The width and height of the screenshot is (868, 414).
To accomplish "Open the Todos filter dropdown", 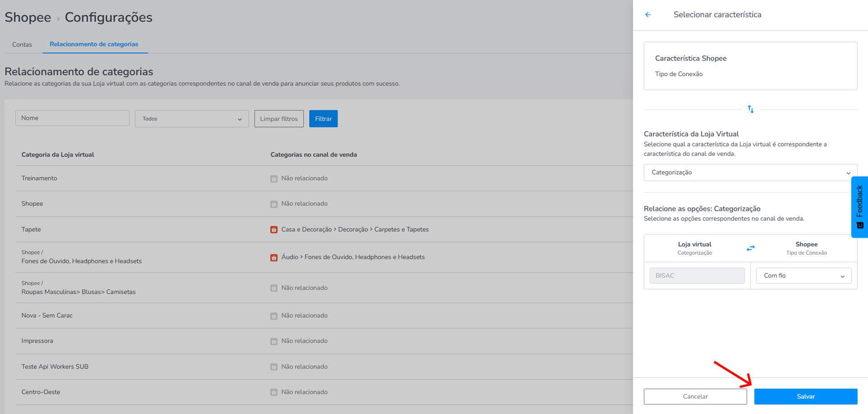I will tap(192, 119).
